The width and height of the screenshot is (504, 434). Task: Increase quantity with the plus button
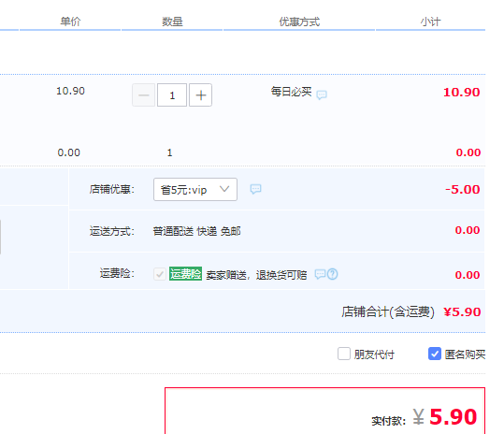(200, 94)
